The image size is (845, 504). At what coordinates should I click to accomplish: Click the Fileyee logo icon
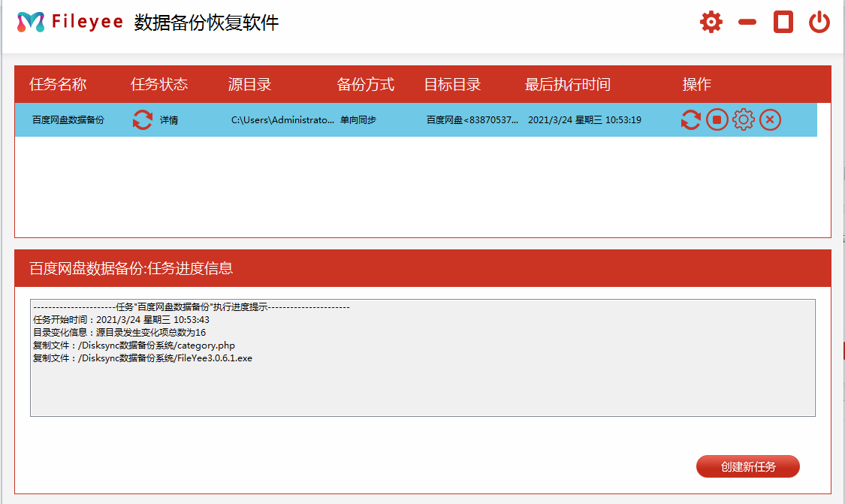(30, 22)
